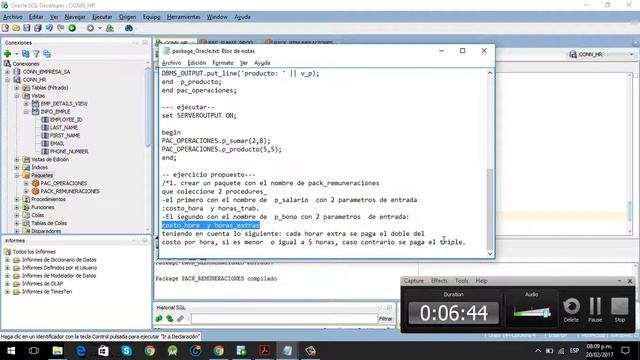Open dropdown arrow beside the grey circular icon
This screenshot has height=360, width=640.
100,29
